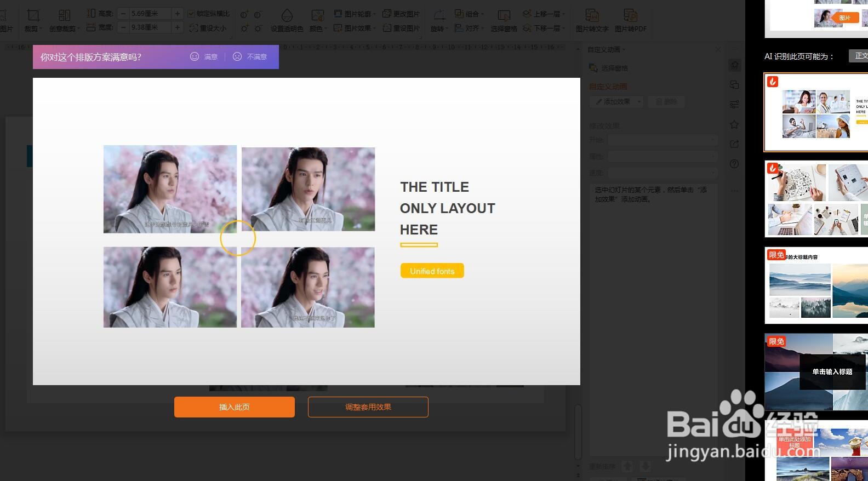
Task: Select the desk sketches layout template
Action: pyautogui.click(x=816, y=199)
